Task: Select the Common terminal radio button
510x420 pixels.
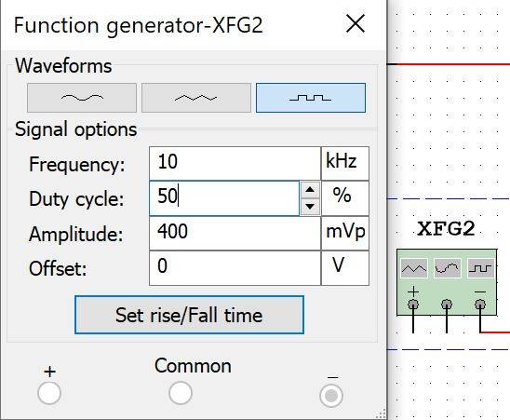Action: (x=181, y=393)
